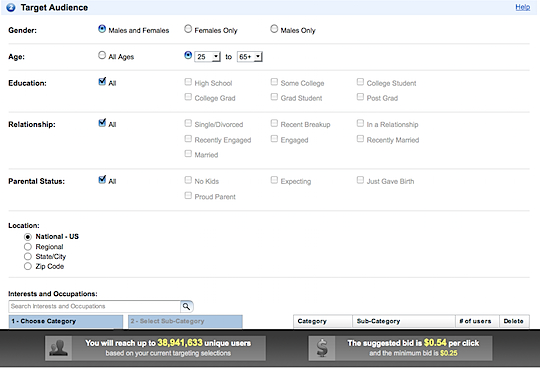Uncheck the Parental Status All checkbox
The width and height of the screenshot is (540, 368).
(x=102, y=179)
